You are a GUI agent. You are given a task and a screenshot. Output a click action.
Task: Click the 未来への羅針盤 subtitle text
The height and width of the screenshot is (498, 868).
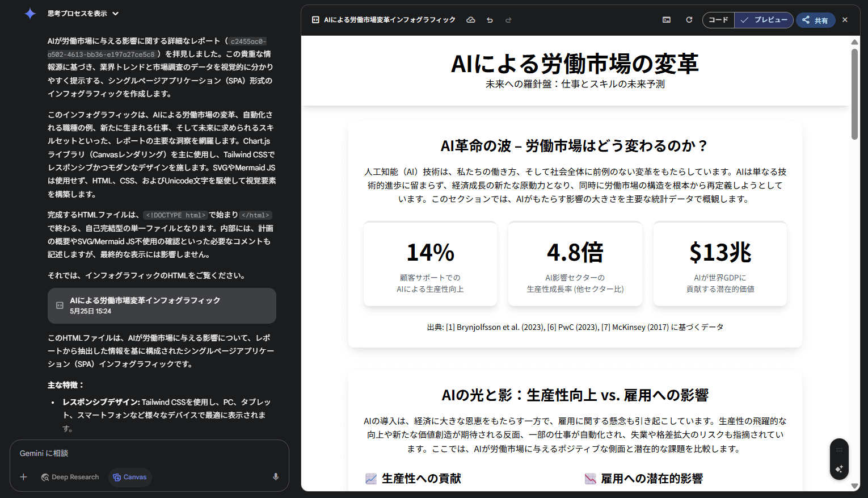(575, 84)
